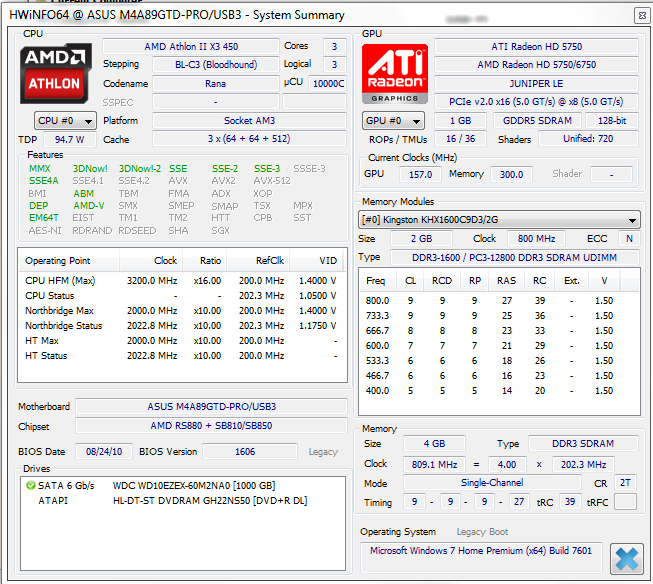Click the BIOS Date 08/24/10 field
The image size is (653, 584).
(104, 452)
